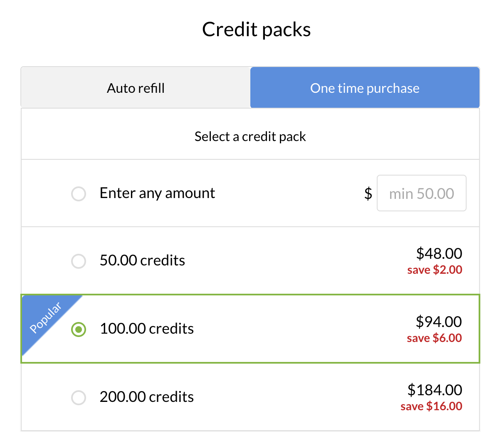This screenshot has height=441, width=504.
Task: Switch to the Auto refill tab
Action: [136, 88]
